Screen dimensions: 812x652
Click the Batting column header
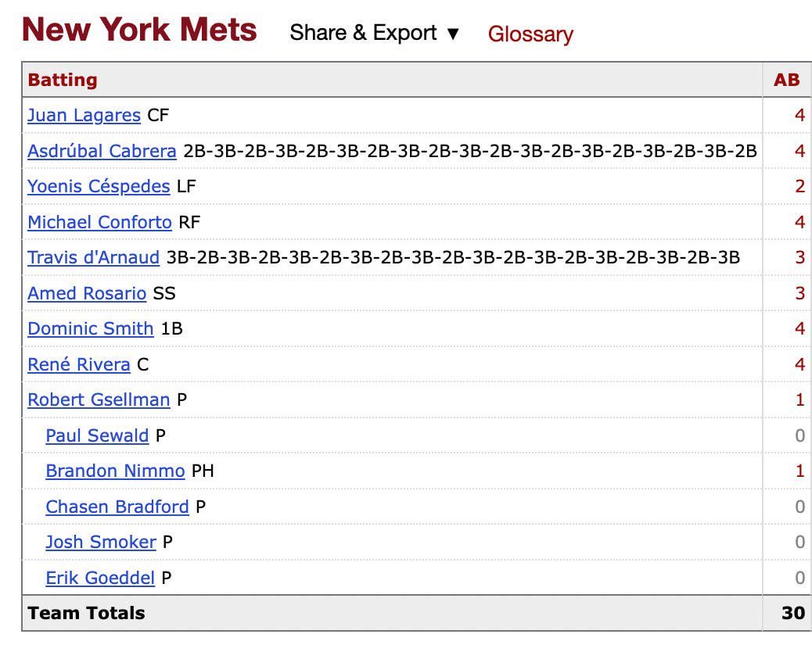coord(63,79)
